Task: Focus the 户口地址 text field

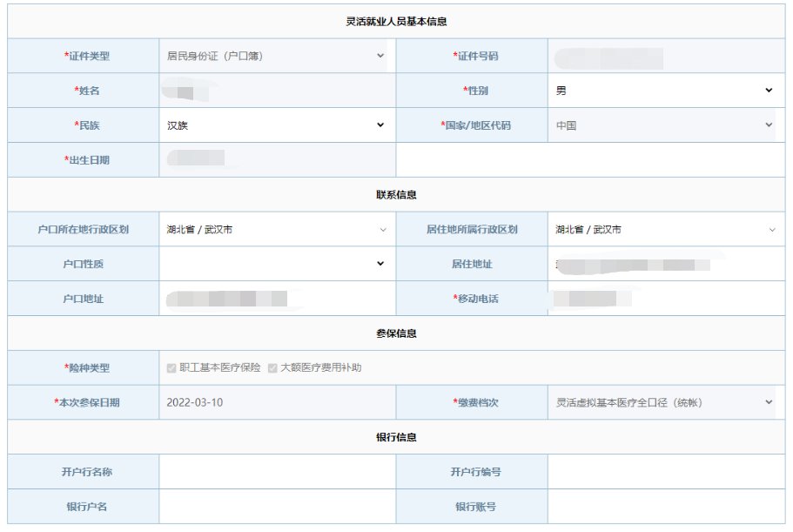Action: point(276,299)
